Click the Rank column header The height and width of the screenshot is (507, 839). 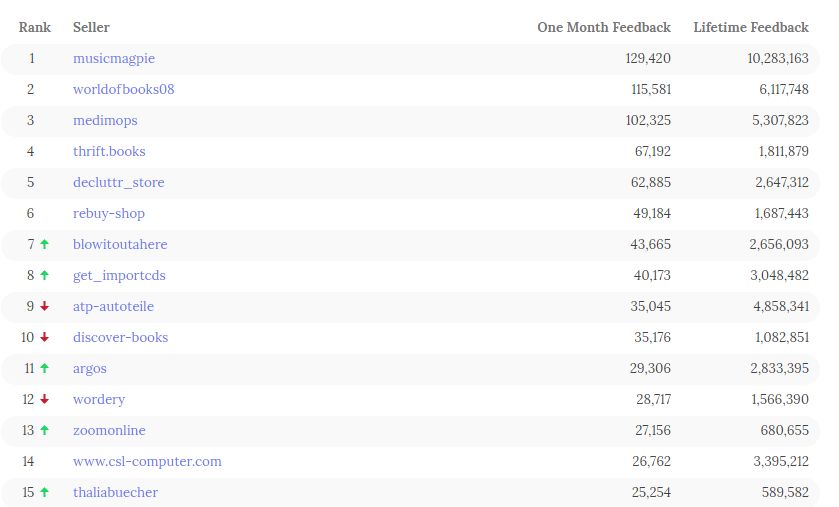tap(35, 27)
